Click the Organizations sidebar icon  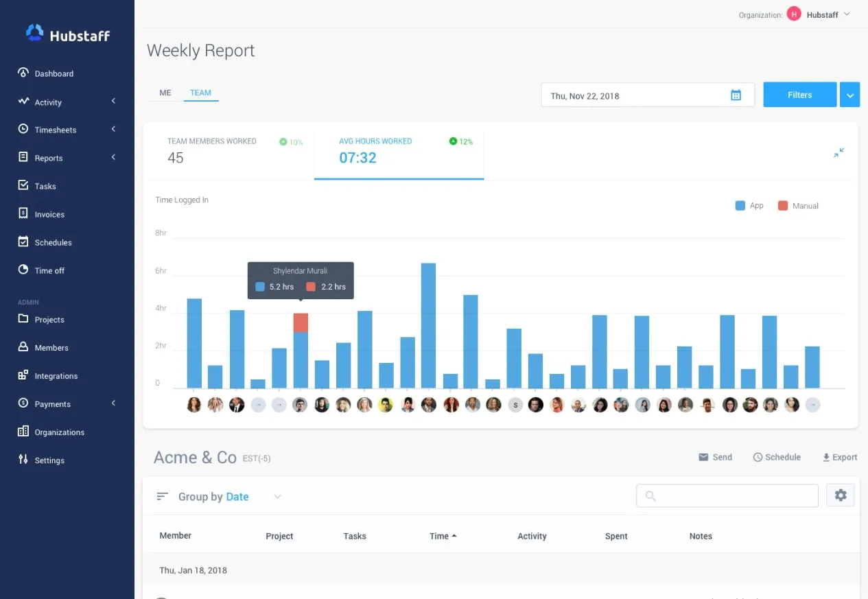click(23, 432)
